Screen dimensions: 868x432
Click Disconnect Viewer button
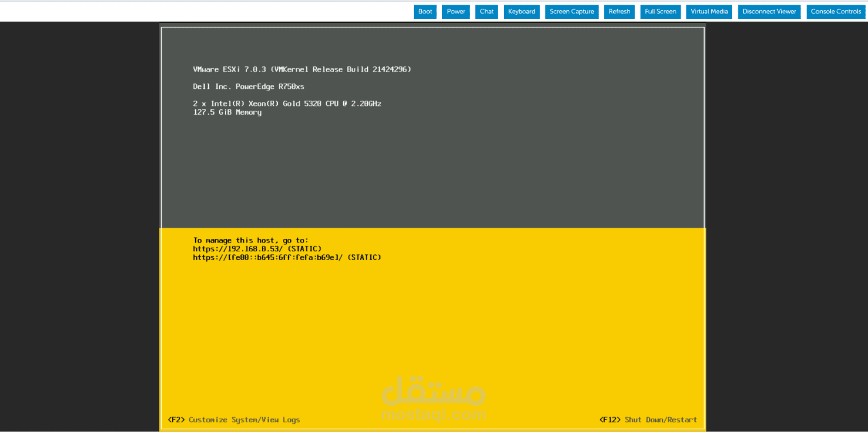(769, 12)
